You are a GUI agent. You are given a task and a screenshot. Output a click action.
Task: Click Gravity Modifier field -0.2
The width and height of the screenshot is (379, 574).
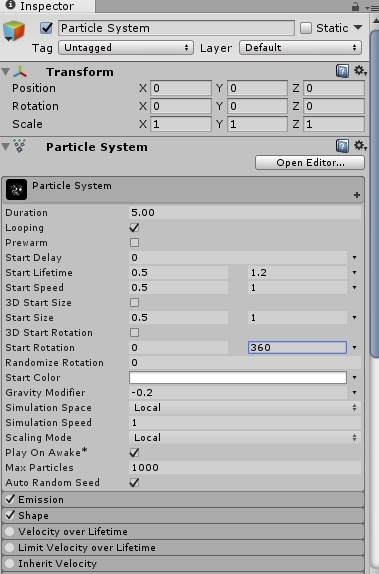238,393
